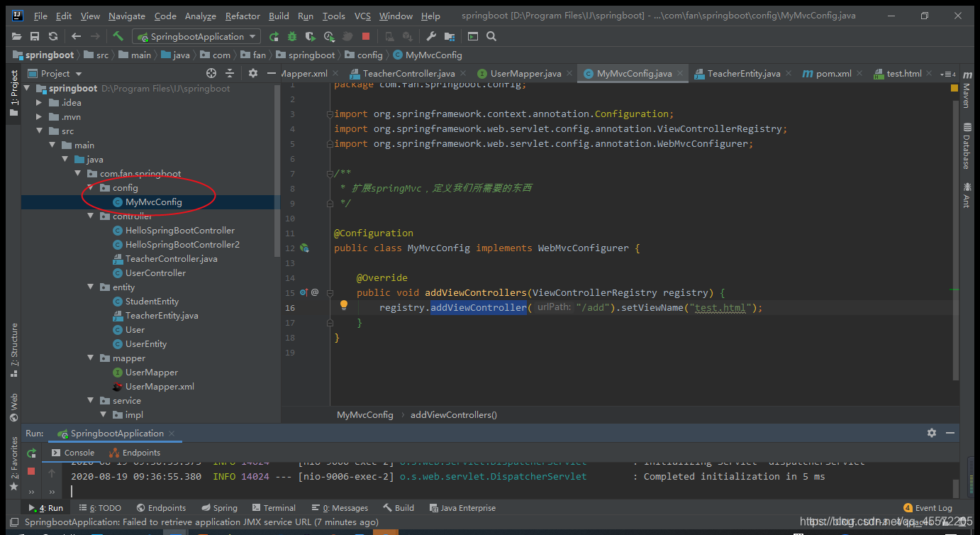Viewport: 980px width, 535px height.
Task: Open the Console tab in the Run panel
Action: point(72,453)
